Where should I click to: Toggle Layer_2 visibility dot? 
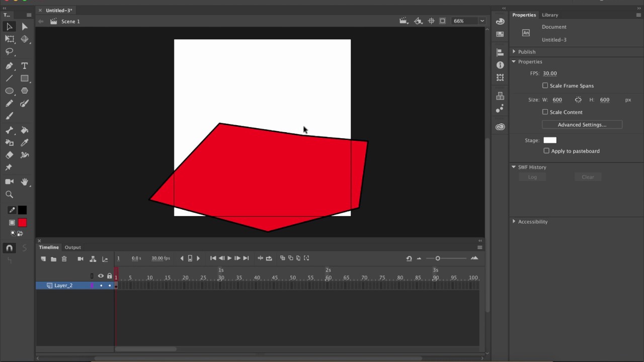101,286
